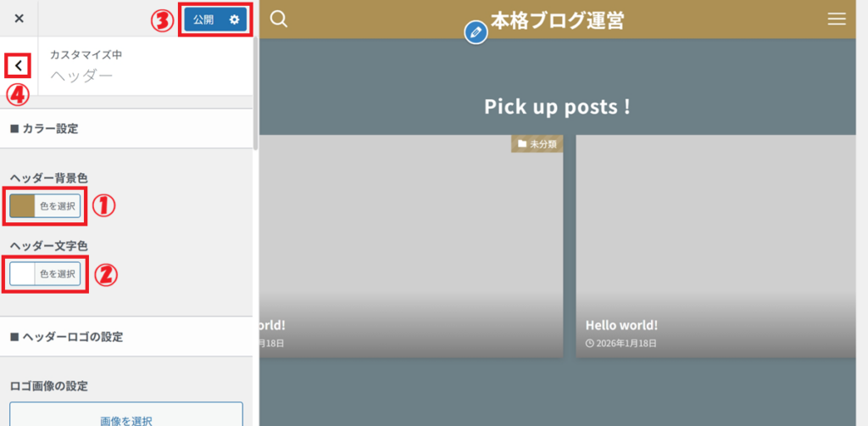Screen dimensions: 868x426
Task: Click the Pick up posts ! heading
Action: coord(557,107)
